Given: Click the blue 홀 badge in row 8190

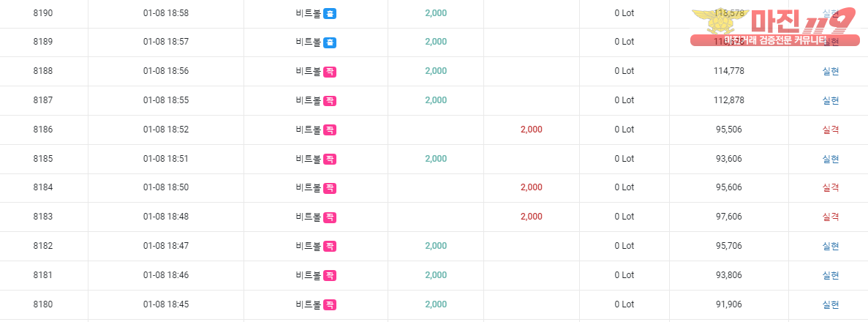Looking at the screenshot, I should (330, 13).
